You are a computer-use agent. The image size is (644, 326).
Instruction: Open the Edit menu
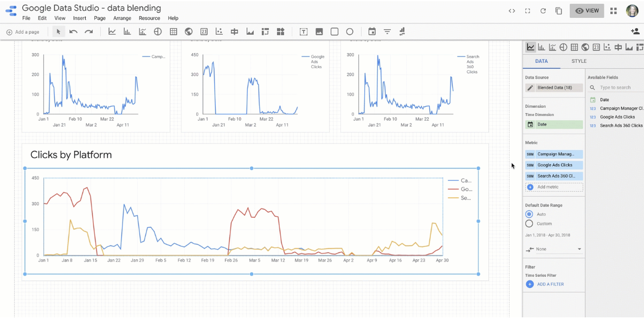coord(42,18)
